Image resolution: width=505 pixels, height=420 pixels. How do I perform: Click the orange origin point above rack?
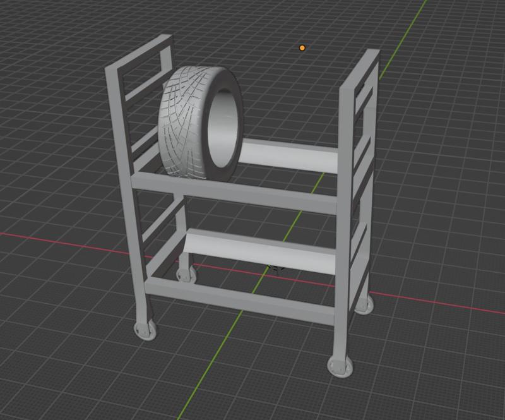tap(302, 48)
